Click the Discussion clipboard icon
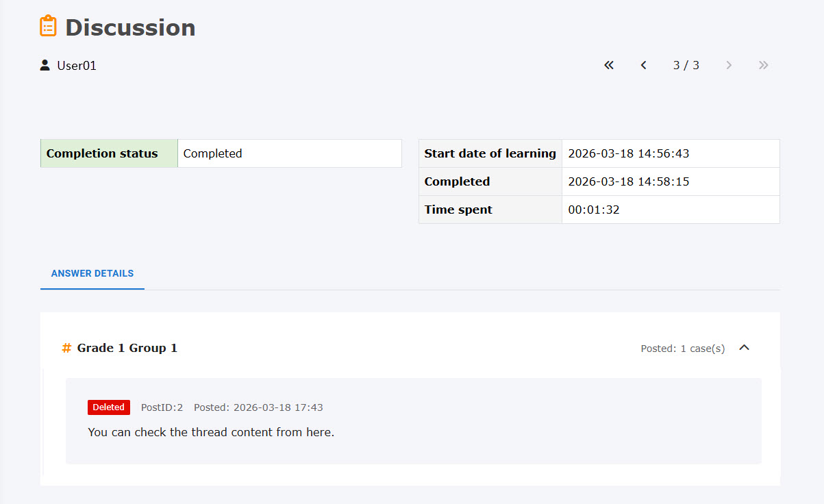This screenshot has width=824, height=504. click(x=48, y=26)
